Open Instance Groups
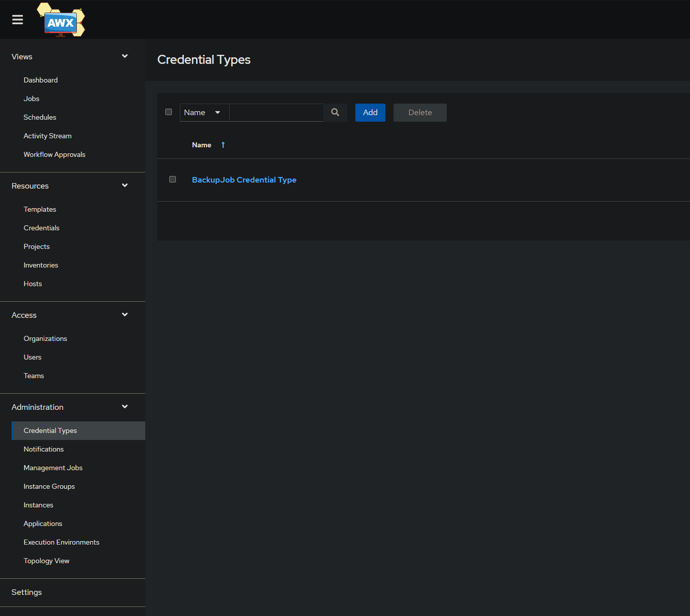Viewport: 690px width, 616px height. [x=49, y=486]
